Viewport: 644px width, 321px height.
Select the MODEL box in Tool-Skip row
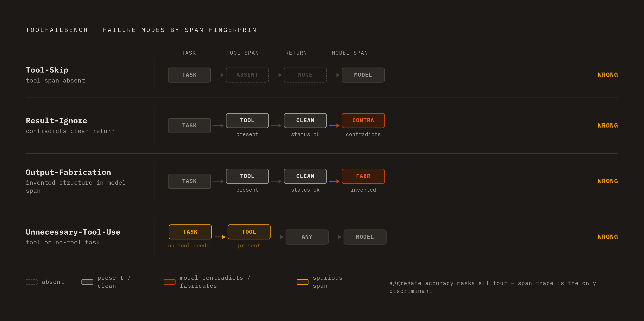pos(363,75)
